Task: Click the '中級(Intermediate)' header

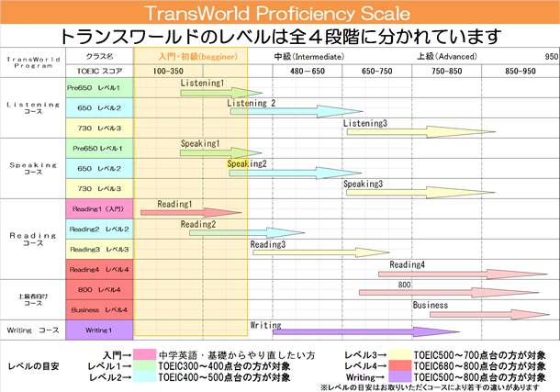Action: [309, 56]
